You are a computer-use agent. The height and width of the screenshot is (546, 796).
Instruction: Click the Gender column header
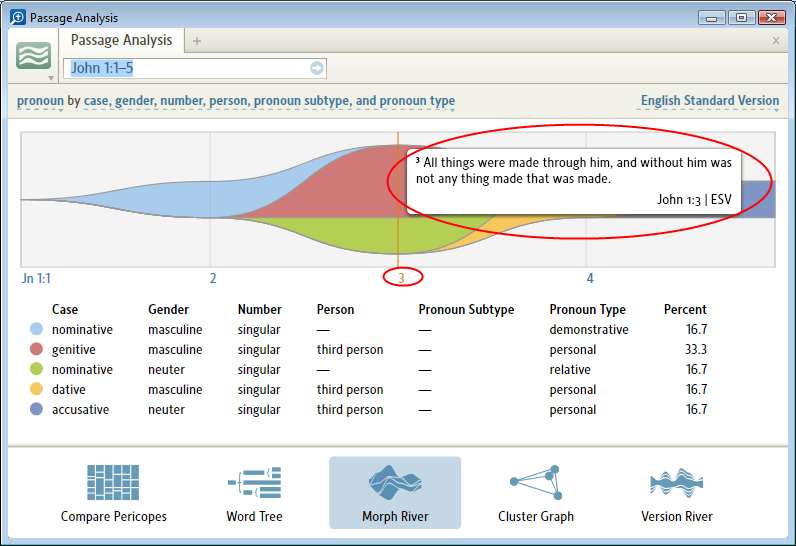[169, 309]
